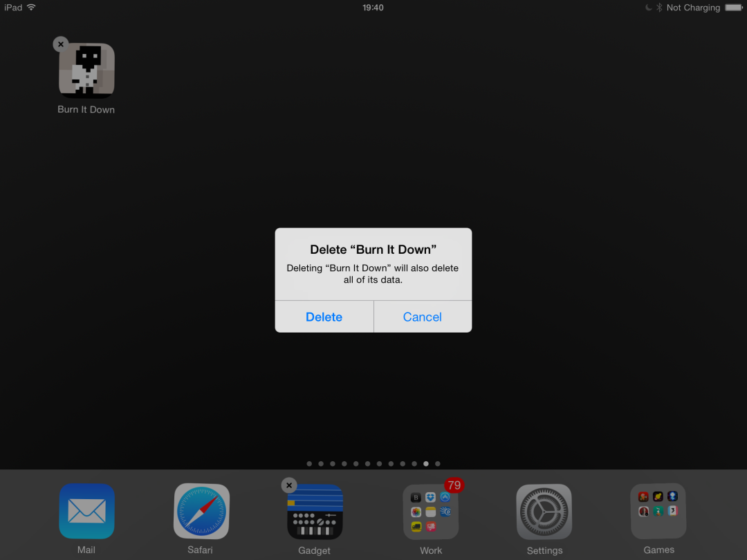Tap the Gadget label in the dock
The image size is (747, 560).
click(315, 550)
